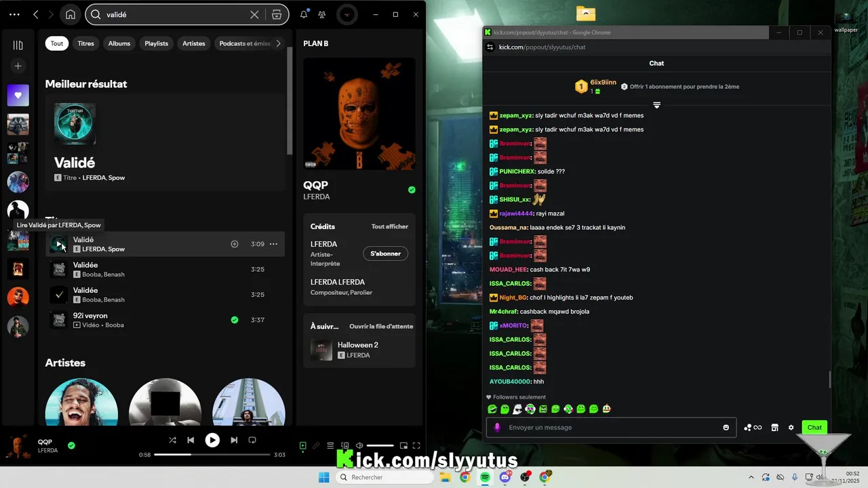Click the green Chat send button
The image size is (868, 488).
click(x=814, y=428)
